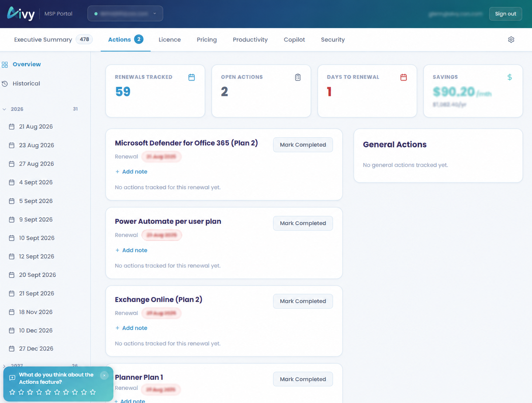Click the Renewals Tracked calendar icon
The height and width of the screenshot is (403, 532).
191,77
